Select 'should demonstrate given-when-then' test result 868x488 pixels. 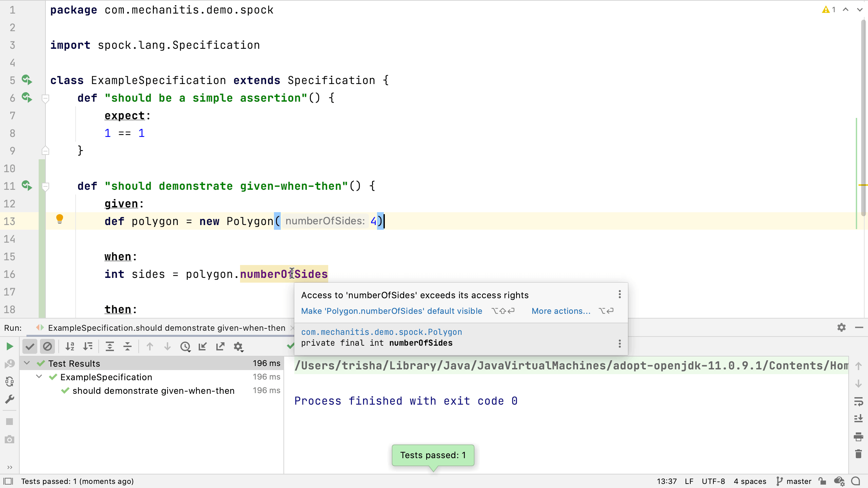click(153, 391)
